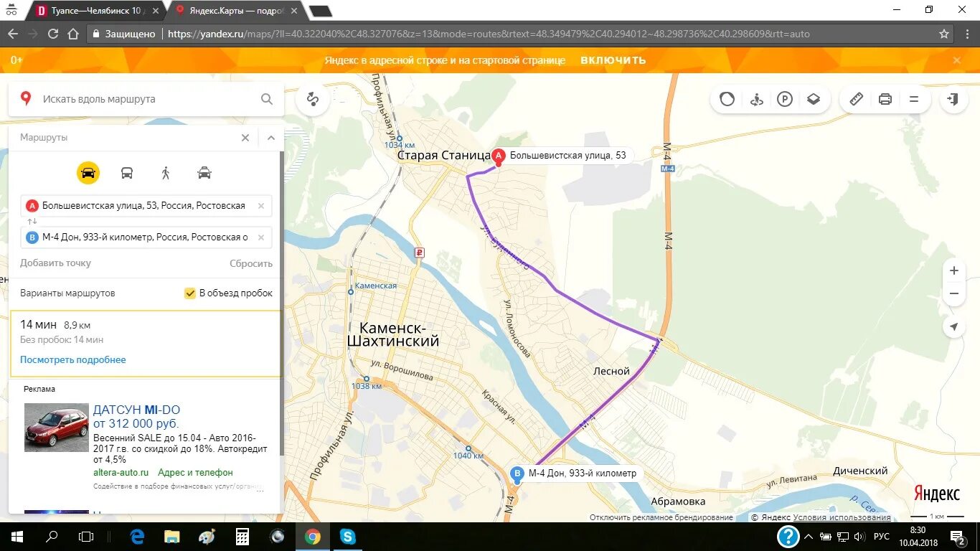Click the ruble ATM icon on map

(420, 253)
